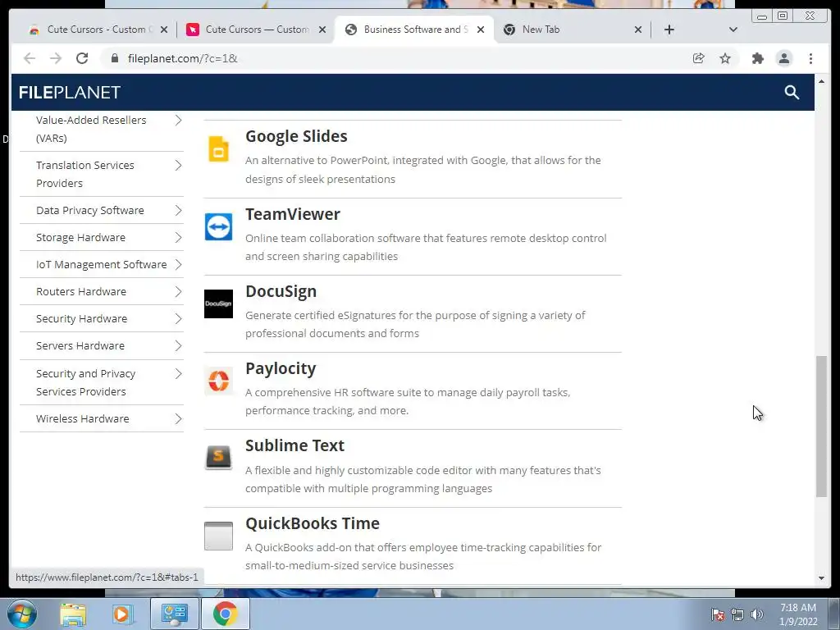Expand Routers Hardware chevron
Viewport: 840px width, 630px height.
pyautogui.click(x=178, y=291)
